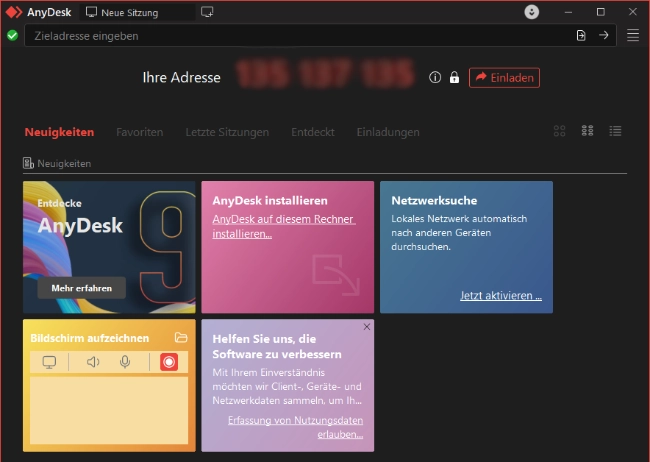
Task: Click the padlock security icon
Action: click(454, 77)
